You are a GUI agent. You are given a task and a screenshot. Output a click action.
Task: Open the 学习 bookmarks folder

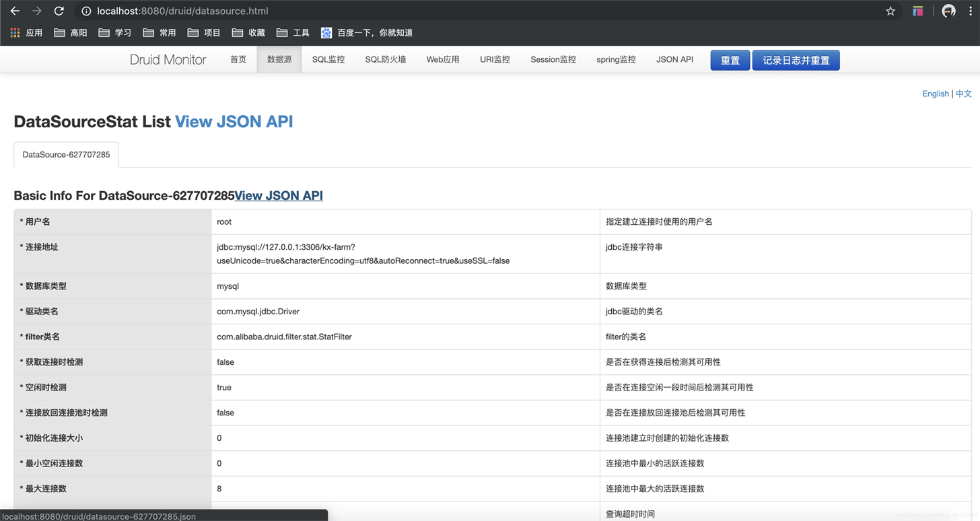click(119, 32)
